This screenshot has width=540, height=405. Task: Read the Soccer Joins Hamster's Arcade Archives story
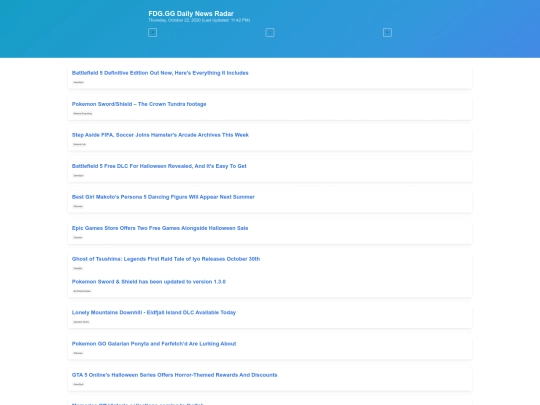pos(160,135)
